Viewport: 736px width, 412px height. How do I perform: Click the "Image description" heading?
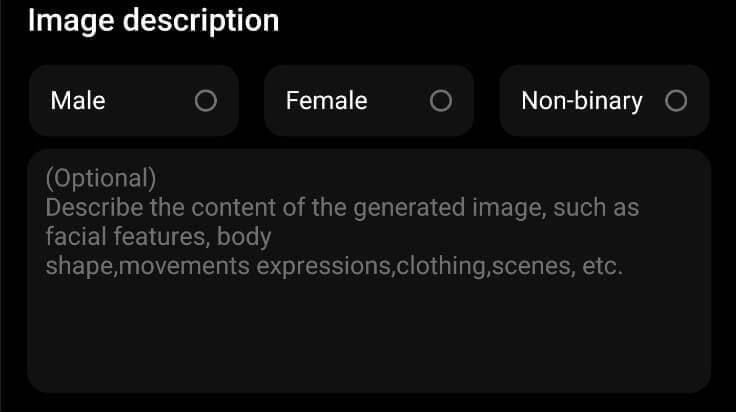click(153, 20)
